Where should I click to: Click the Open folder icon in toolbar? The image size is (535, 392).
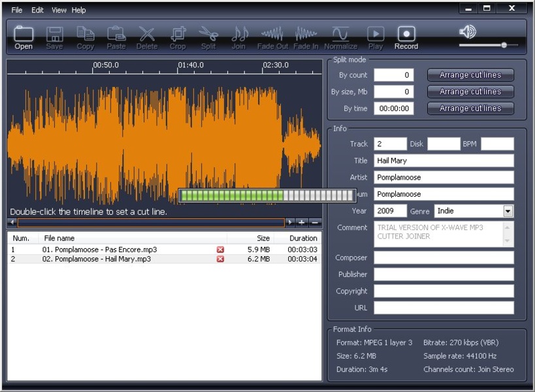[x=24, y=34]
